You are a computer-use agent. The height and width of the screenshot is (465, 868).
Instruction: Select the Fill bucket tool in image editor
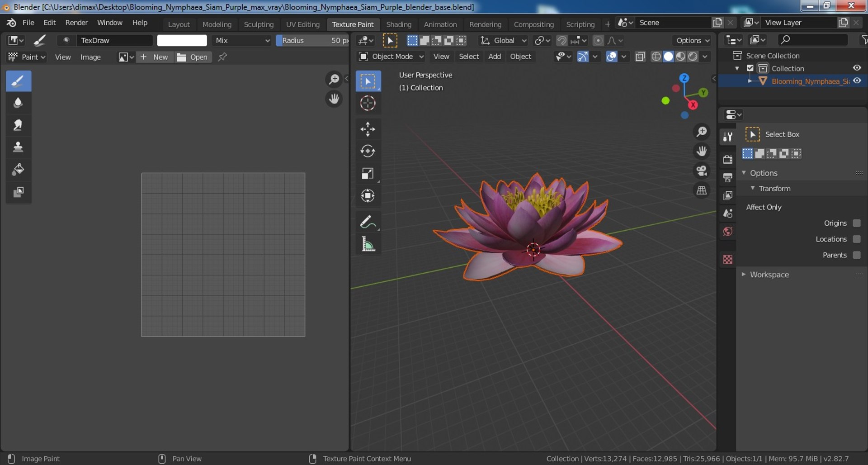pyautogui.click(x=19, y=170)
